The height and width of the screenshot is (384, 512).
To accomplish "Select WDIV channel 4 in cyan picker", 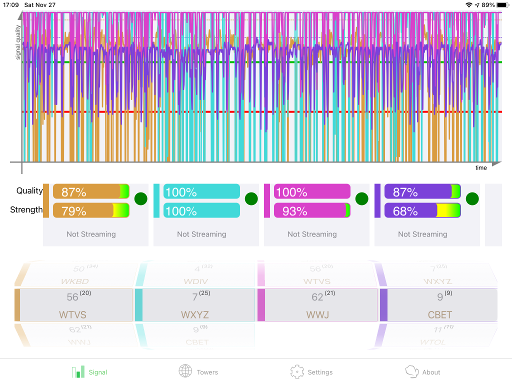I will pos(198,275).
